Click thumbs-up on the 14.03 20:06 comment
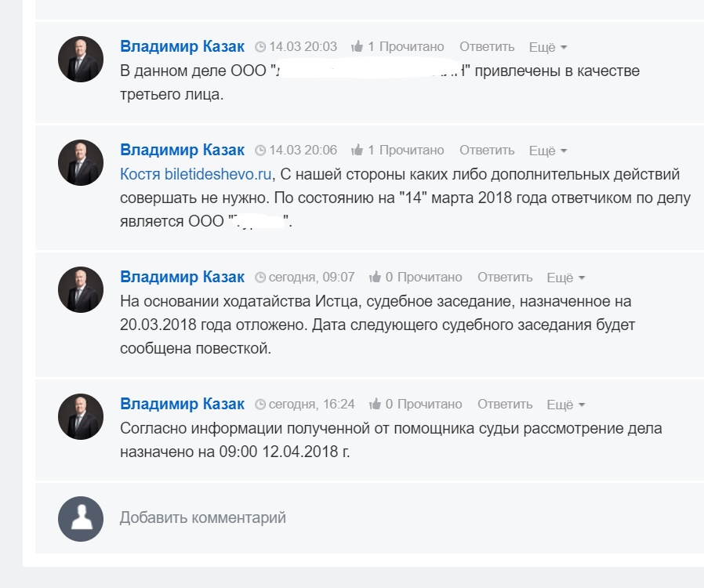 click(357, 151)
